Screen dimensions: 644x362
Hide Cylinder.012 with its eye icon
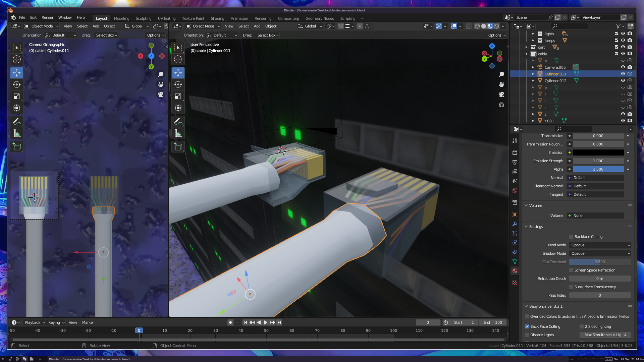(x=623, y=80)
